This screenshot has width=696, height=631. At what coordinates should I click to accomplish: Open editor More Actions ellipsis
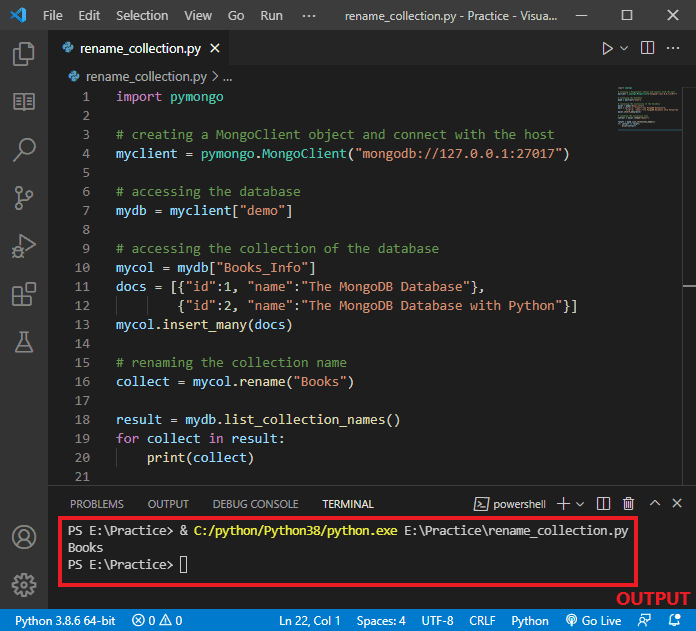click(672, 47)
